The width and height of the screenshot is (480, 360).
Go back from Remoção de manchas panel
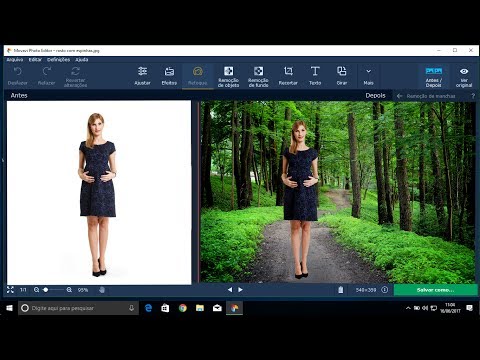[399, 96]
